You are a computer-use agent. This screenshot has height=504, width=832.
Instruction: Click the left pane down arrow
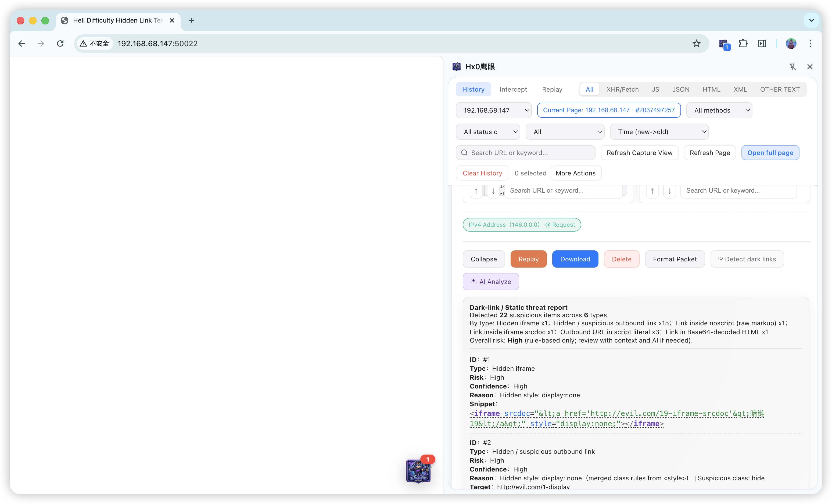click(x=493, y=191)
